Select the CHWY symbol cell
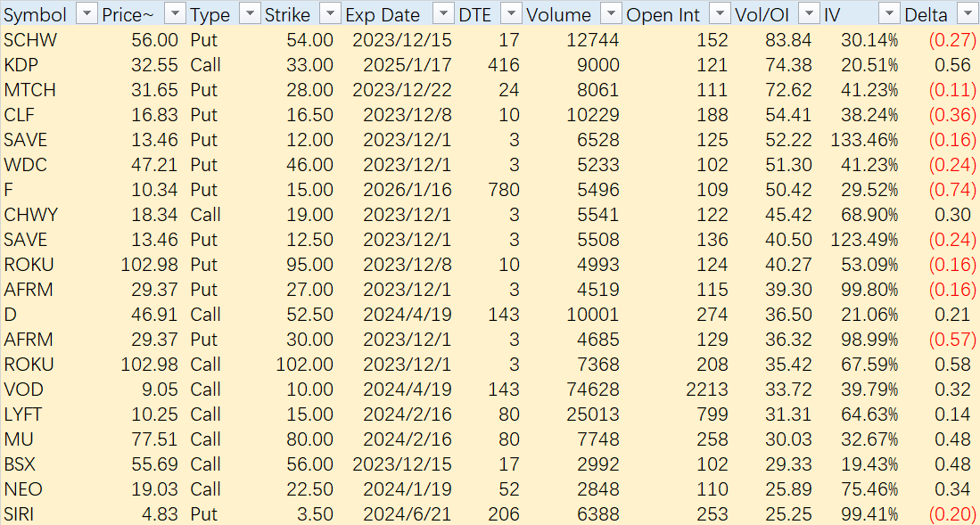The image size is (980, 525). pos(30,215)
